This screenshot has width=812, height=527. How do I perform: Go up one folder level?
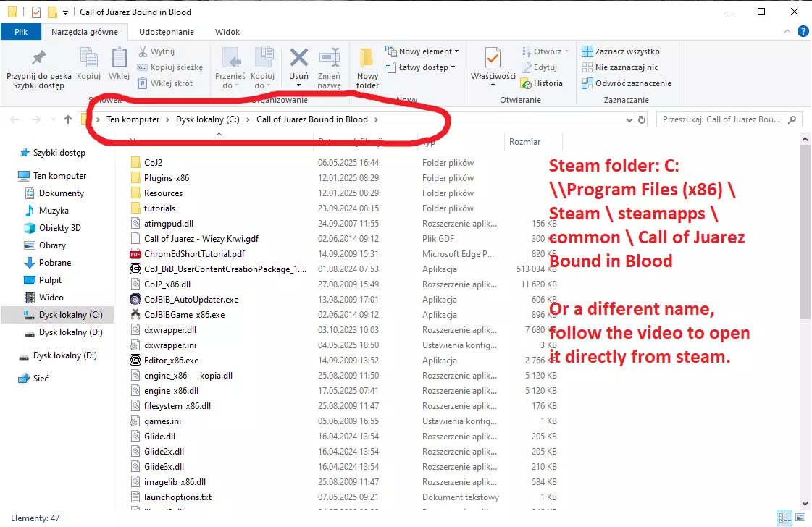pos(68,119)
